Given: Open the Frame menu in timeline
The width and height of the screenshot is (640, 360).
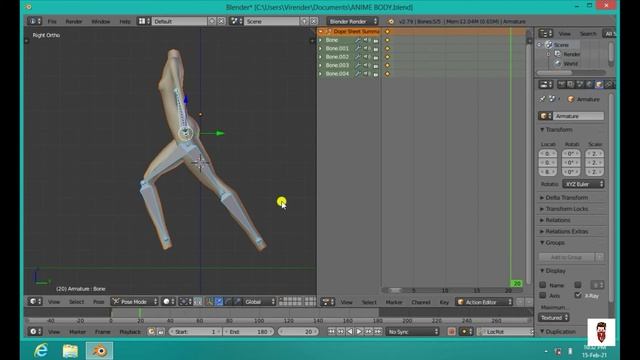Looking at the screenshot, I should pos(103,332).
